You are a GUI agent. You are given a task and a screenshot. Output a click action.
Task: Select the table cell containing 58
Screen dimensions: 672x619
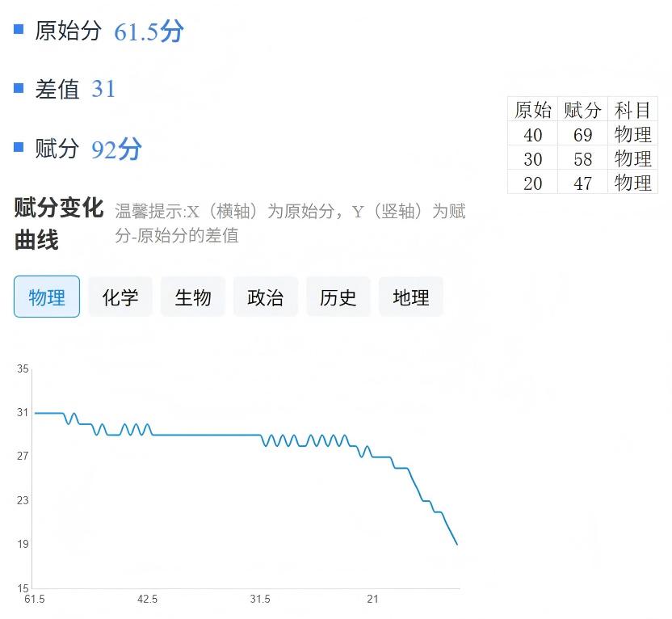(x=582, y=158)
